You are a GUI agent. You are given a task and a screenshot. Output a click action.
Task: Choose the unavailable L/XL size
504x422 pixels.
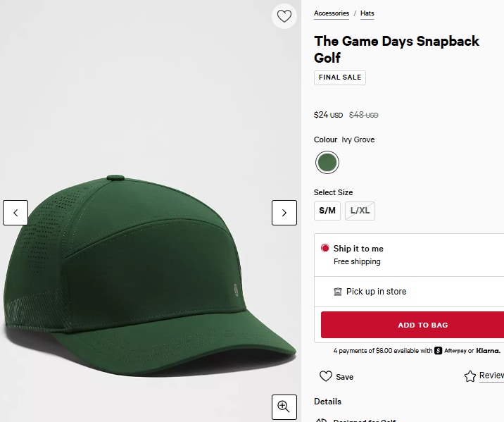360,211
